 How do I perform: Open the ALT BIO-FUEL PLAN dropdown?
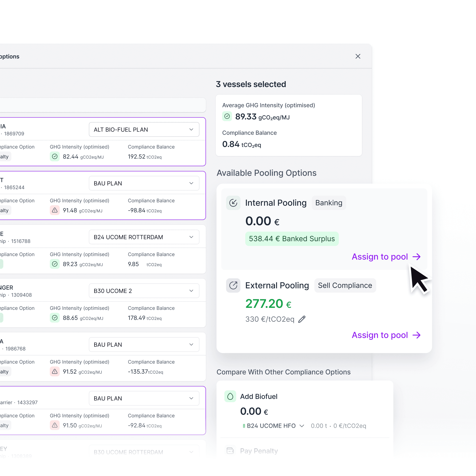coord(144,130)
